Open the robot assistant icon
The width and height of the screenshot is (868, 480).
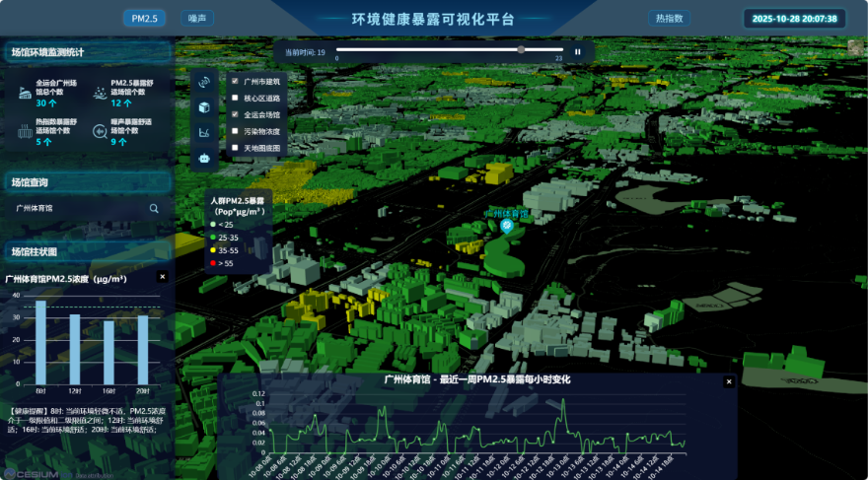[x=204, y=157]
